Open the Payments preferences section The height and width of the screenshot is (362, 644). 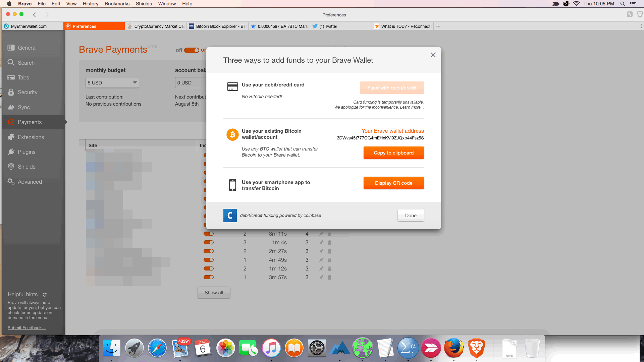point(33,122)
